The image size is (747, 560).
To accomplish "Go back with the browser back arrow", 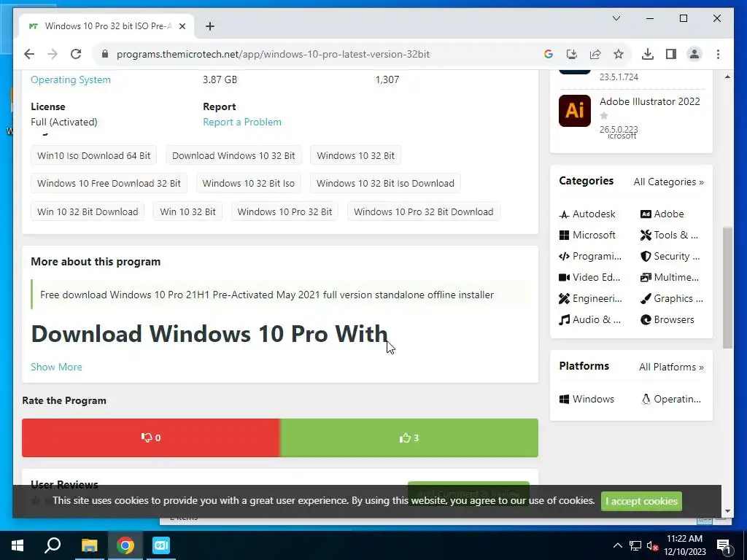I will (x=29, y=54).
